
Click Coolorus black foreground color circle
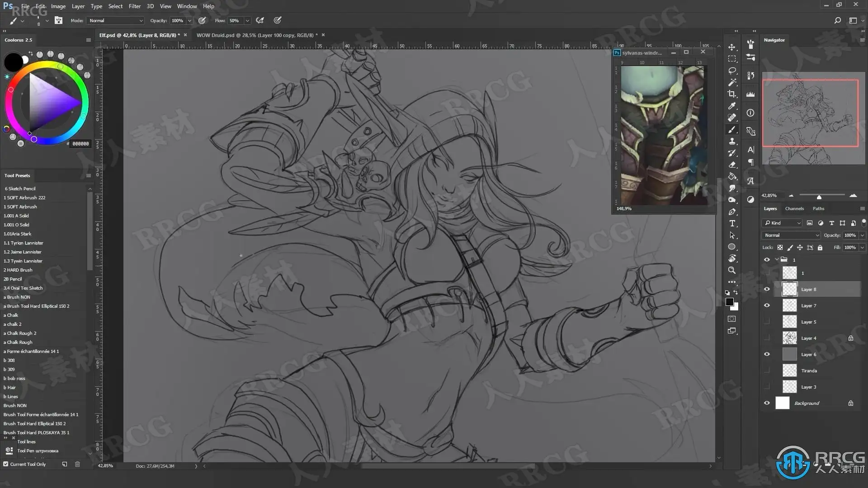(x=13, y=62)
